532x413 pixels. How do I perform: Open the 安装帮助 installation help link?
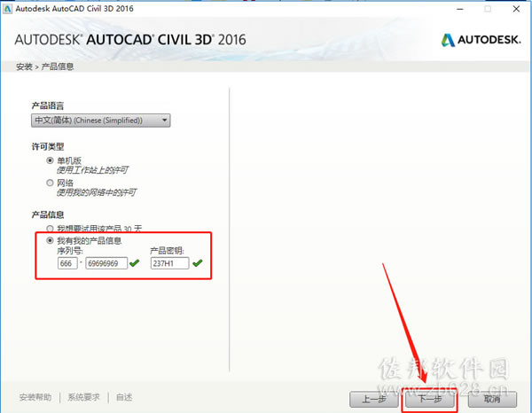coord(35,397)
